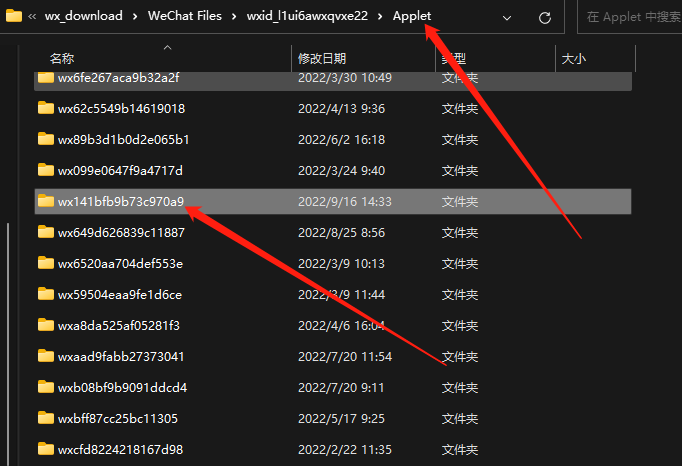The image size is (682, 466).
Task: Select folder wxa8da525af05281f3
Action: [333, 325]
